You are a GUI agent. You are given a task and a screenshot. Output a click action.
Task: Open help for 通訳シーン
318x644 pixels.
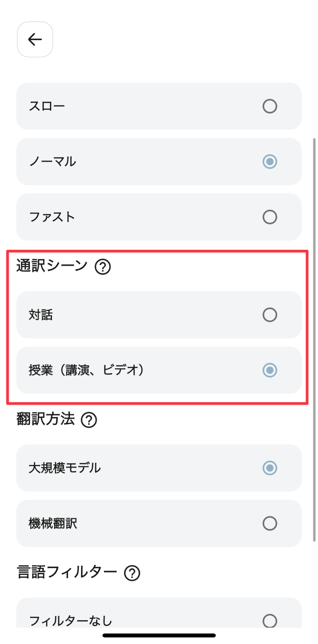tap(103, 267)
